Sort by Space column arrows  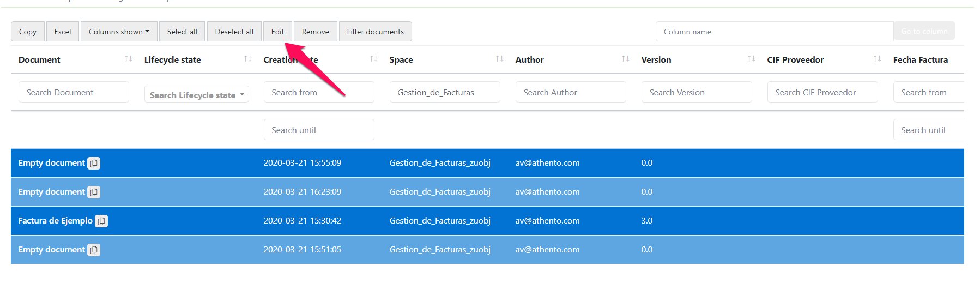[x=500, y=59]
